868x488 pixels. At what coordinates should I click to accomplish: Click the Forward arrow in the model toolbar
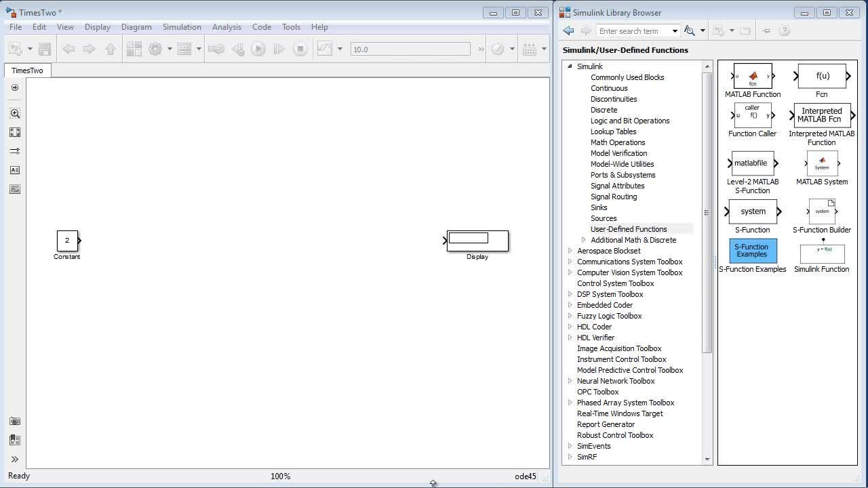pyautogui.click(x=89, y=49)
